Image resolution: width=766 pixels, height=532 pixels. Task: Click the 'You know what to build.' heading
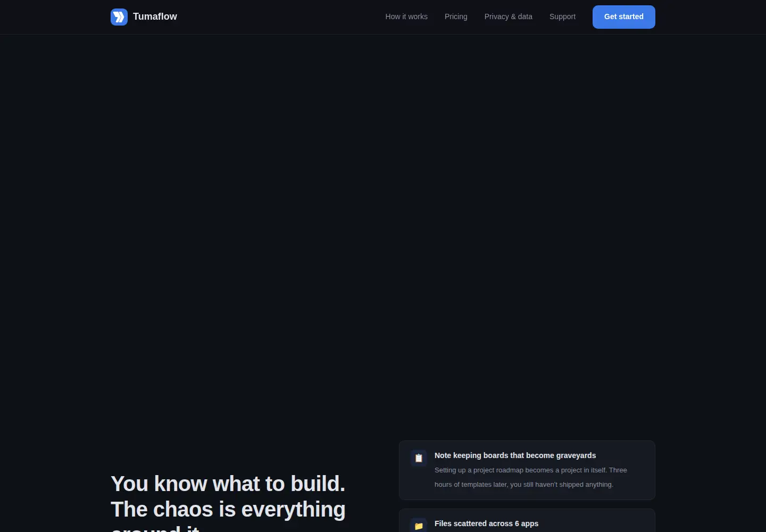pyautogui.click(x=228, y=484)
